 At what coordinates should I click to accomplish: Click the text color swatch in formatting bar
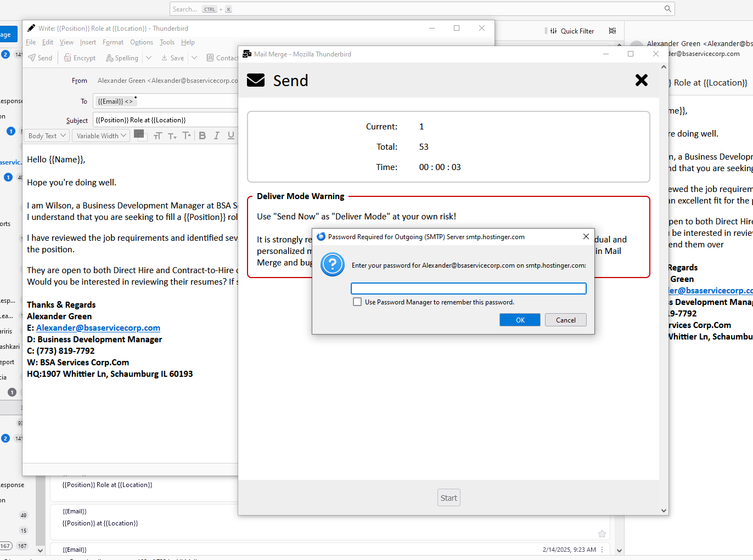pos(139,134)
